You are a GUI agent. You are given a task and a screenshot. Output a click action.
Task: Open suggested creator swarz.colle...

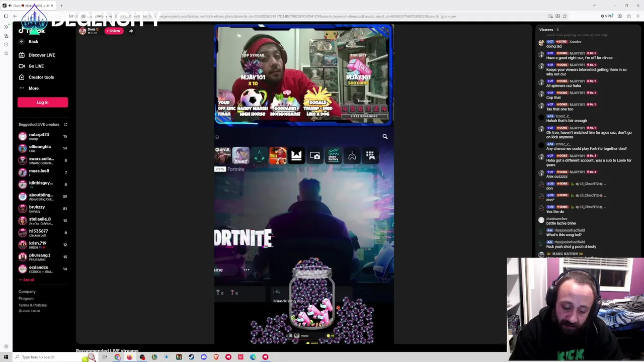pyautogui.click(x=43, y=160)
